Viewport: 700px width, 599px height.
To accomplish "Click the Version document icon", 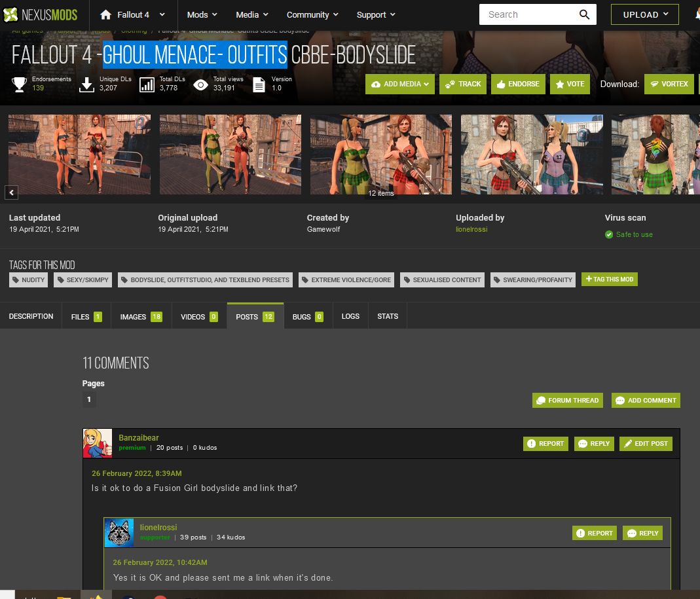I will [259, 84].
